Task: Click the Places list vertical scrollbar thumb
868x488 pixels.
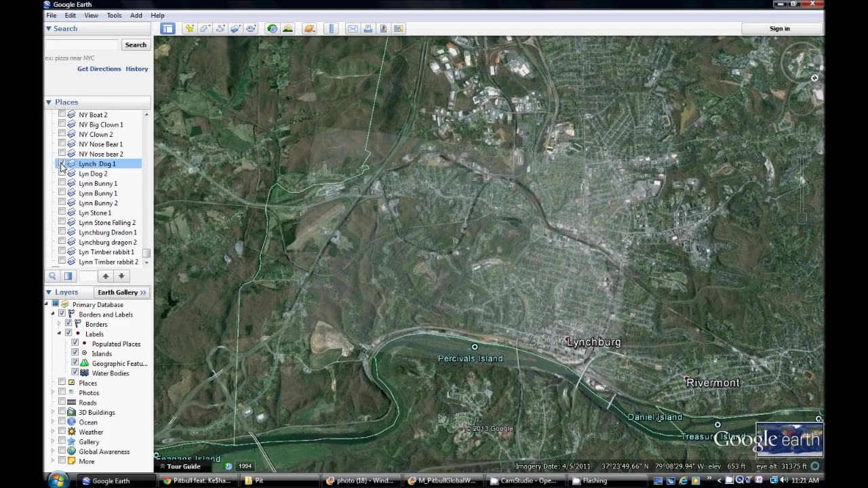Action: tap(146, 253)
